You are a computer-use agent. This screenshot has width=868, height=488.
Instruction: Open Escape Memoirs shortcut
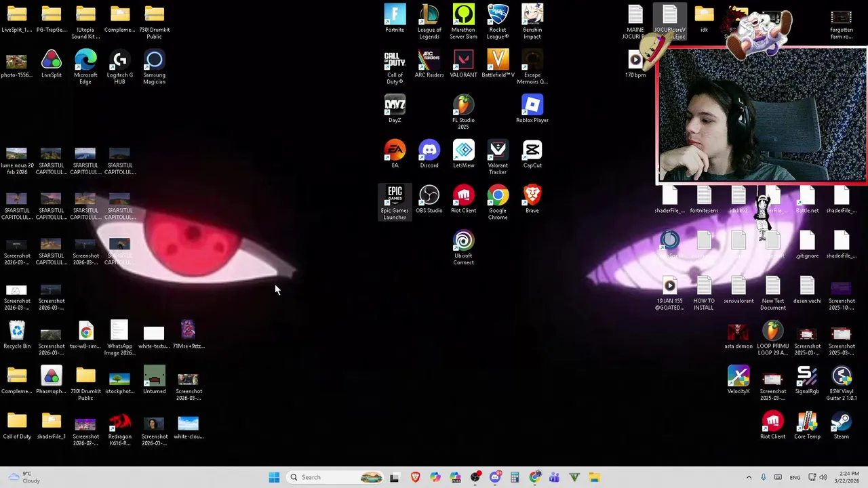(x=532, y=66)
